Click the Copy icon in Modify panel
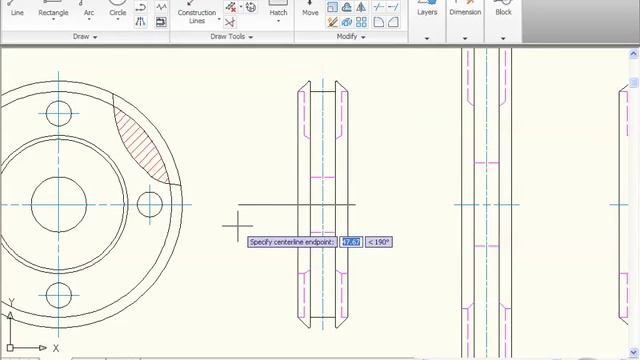The width and height of the screenshot is (640, 360). (x=347, y=22)
